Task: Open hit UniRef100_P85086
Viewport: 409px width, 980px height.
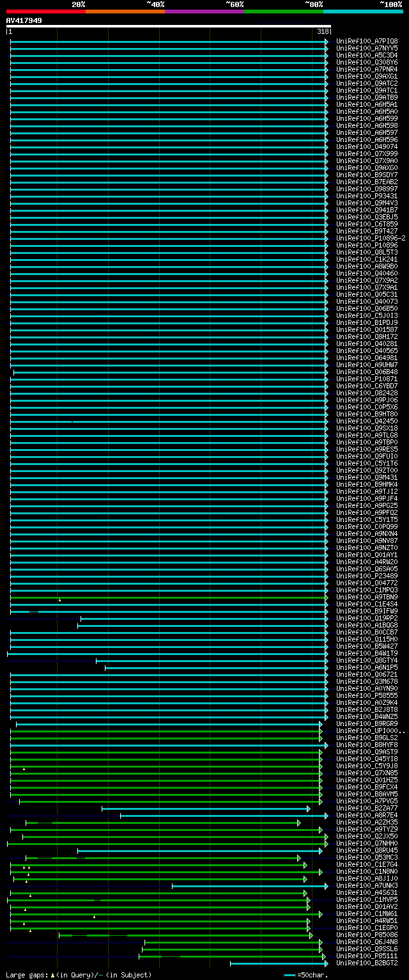Action: point(367,935)
